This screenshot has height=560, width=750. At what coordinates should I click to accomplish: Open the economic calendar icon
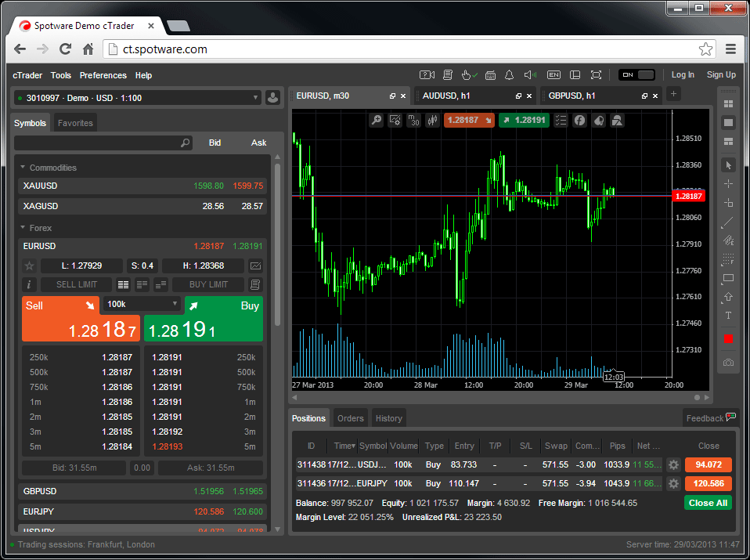tap(490, 75)
